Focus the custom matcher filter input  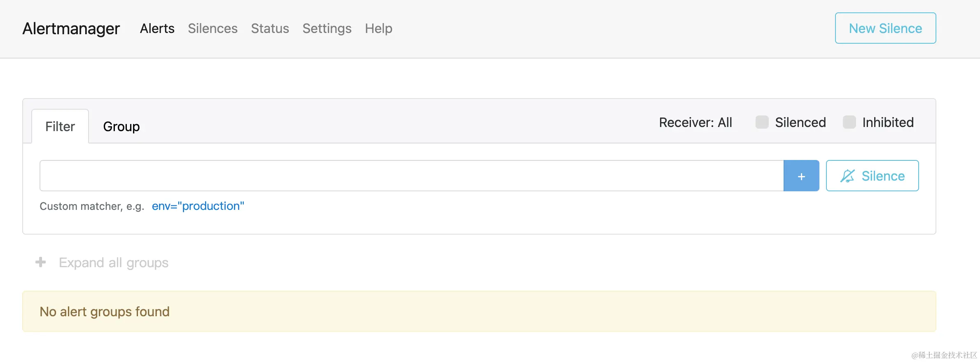pos(411,176)
